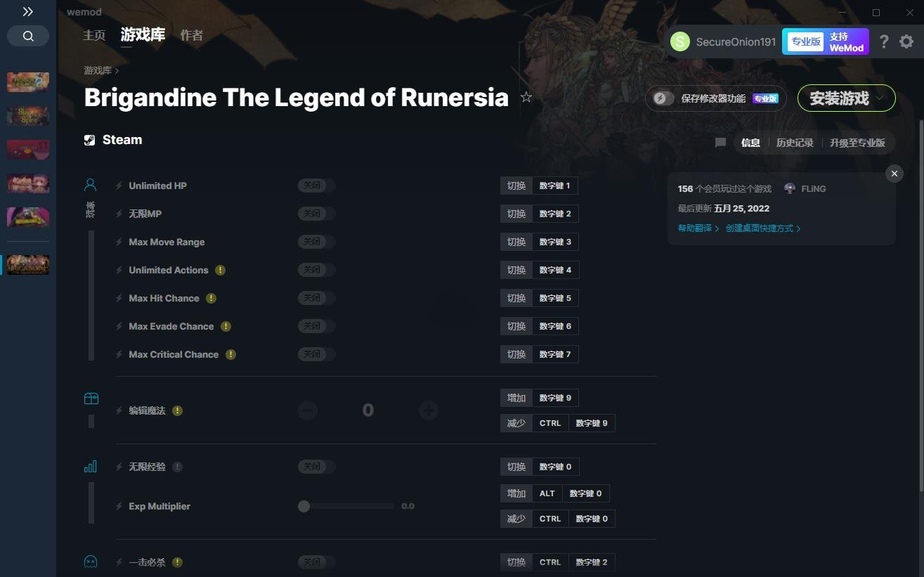This screenshot has height=577, width=924.
Task: Toggle Max Move Range cheat
Action: [x=316, y=242]
